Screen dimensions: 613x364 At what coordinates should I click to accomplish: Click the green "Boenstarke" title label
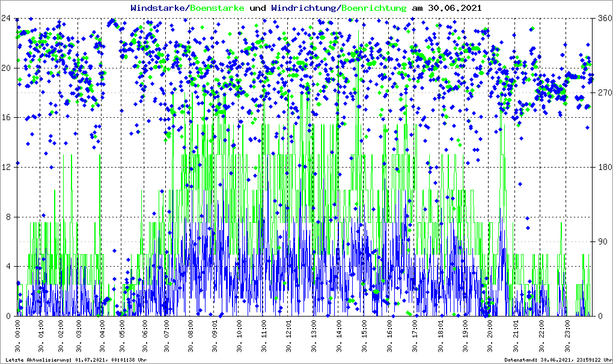[217, 8]
